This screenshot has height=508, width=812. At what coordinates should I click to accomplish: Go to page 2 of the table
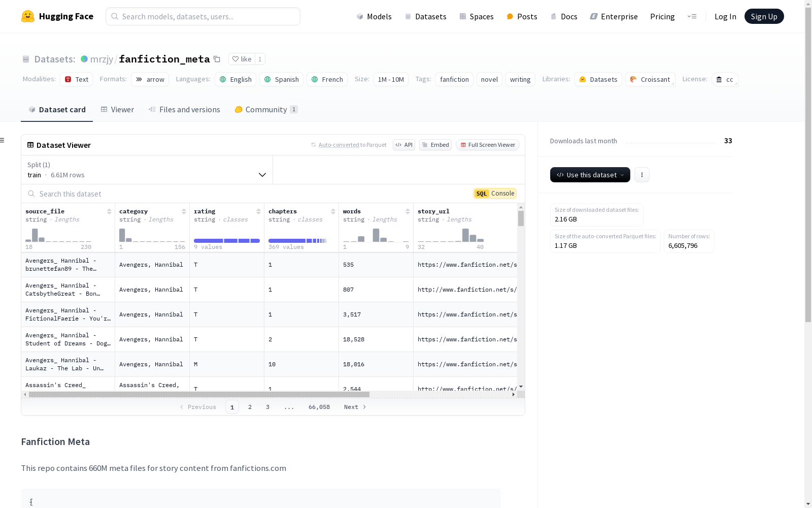tap(250, 407)
